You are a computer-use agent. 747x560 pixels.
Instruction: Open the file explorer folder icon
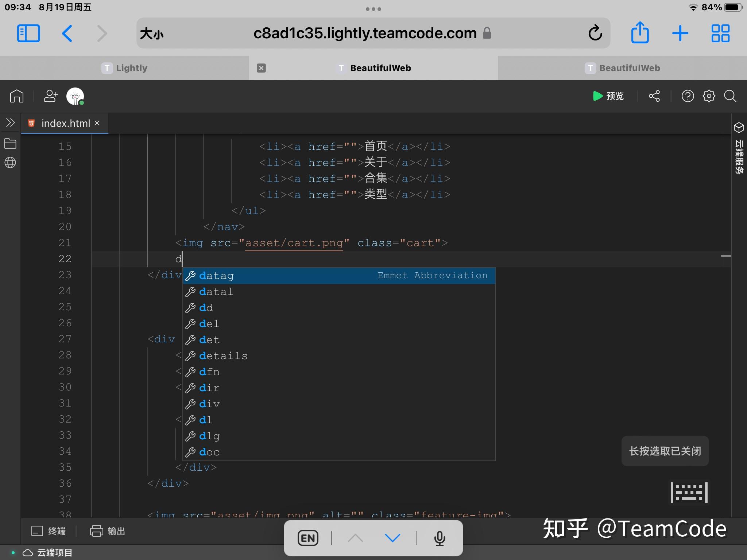coord(10,144)
